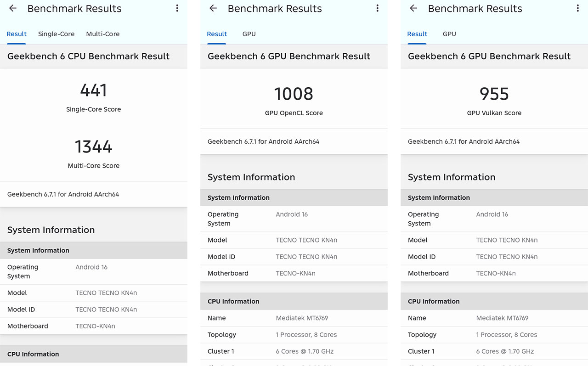Screen dimensions: 588x366
Task: Click the Motherboard value on the Vulkan screen
Action: (x=496, y=273)
